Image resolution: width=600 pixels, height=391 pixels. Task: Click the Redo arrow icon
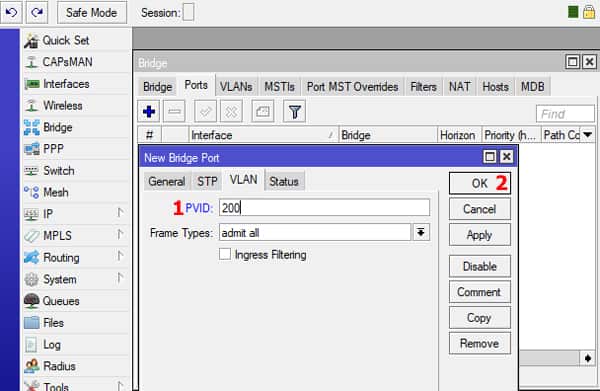(x=37, y=12)
